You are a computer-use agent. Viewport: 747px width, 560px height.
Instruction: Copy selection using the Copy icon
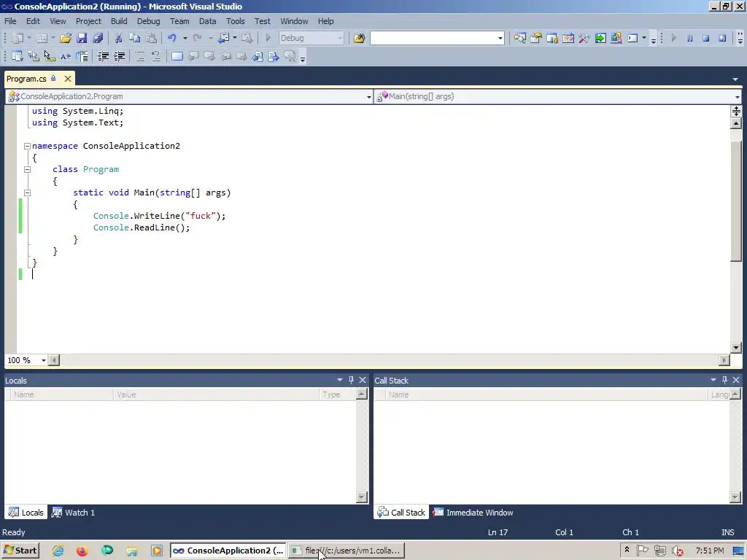pos(135,38)
